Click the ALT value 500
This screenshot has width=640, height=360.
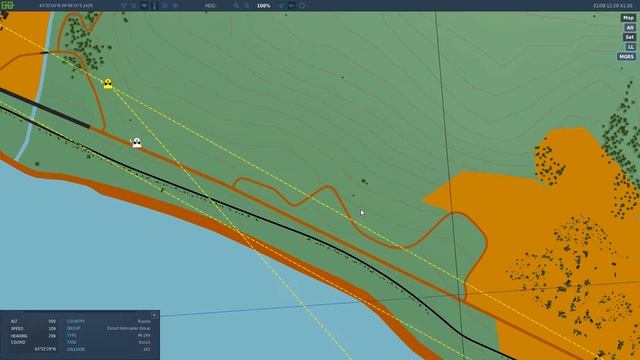pyautogui.click(x=52, y=322)
